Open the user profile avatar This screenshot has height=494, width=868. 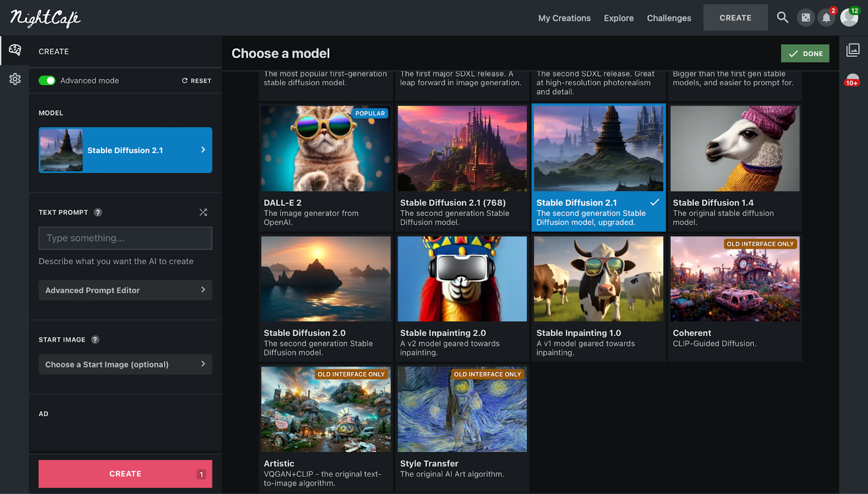pyautogui.click(x=849, y=17)
